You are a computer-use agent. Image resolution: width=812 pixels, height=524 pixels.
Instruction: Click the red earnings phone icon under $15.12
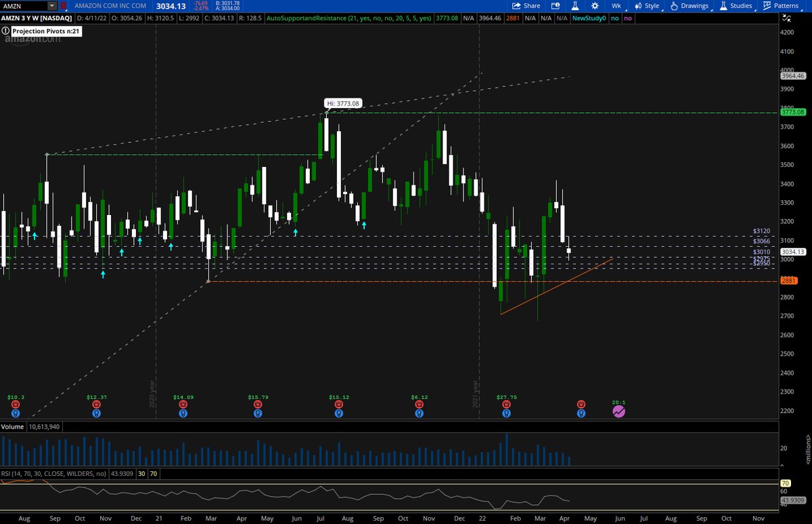(338, 404)
